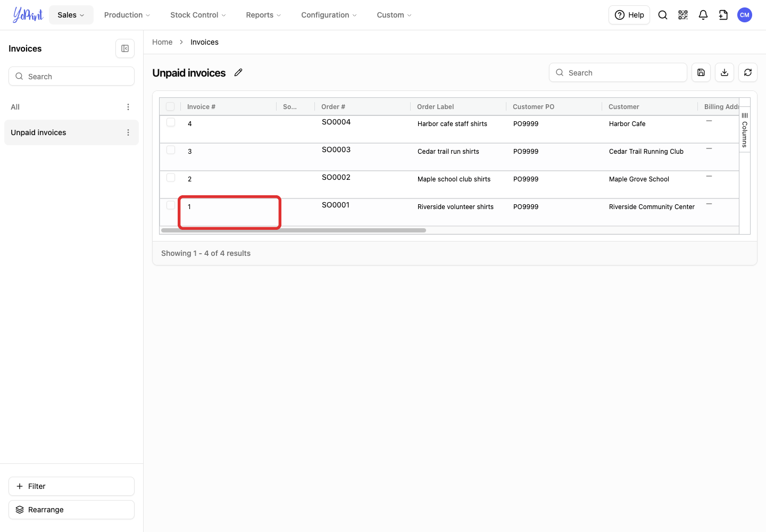Click the Rearrange button
The image size is (766, 532).
[71, 510]
